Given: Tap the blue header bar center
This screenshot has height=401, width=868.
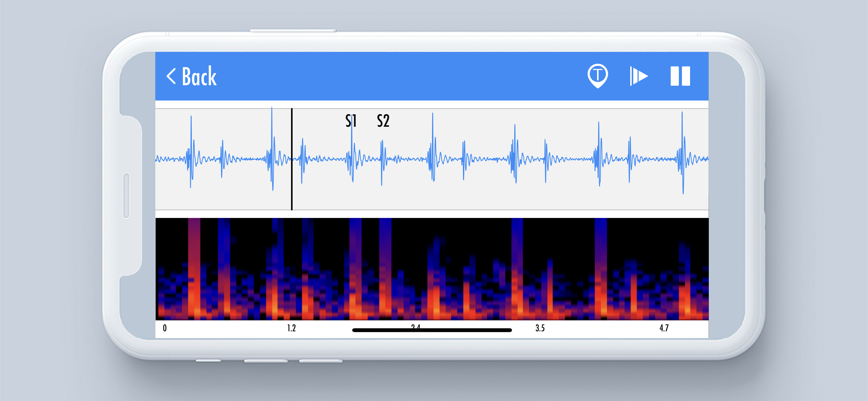Looking at the screenshot, I should point(432,76).
